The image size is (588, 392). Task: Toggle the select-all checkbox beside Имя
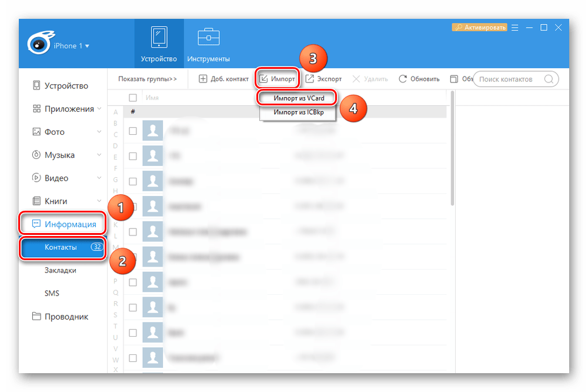pos(133,98)
